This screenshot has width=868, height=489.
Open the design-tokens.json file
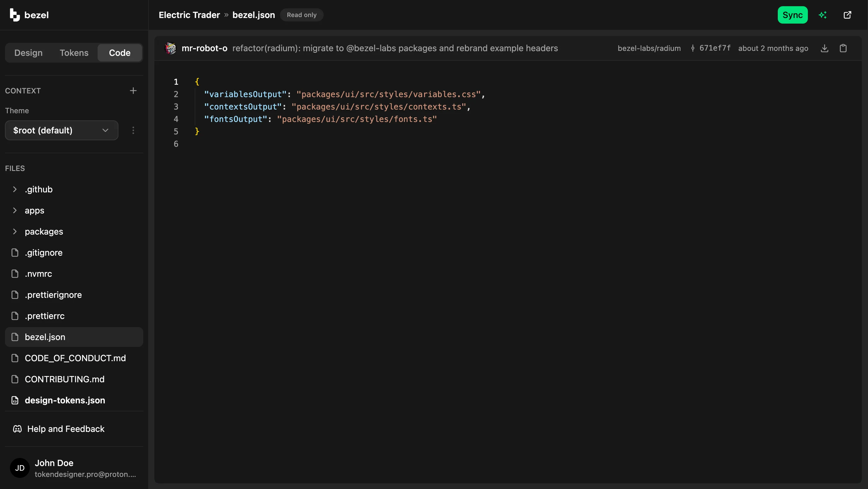click(74, 400)
